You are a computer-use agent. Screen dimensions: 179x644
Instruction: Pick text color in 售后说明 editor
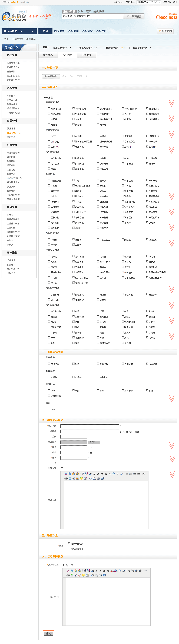tap(112, 570)
